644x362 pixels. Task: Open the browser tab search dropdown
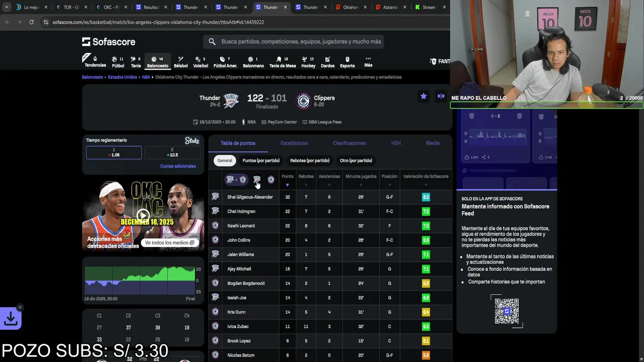(x=6, y=7)
